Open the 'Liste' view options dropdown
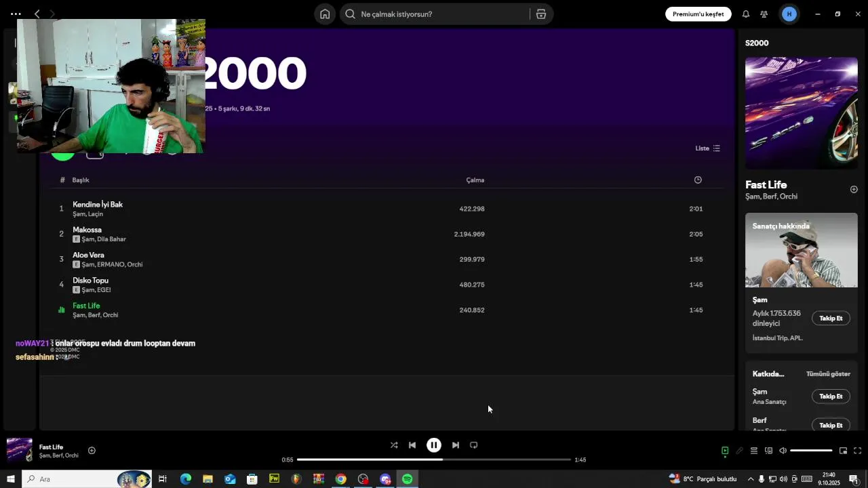The width and height of the screenshot is (868, 488). point(707,148)
